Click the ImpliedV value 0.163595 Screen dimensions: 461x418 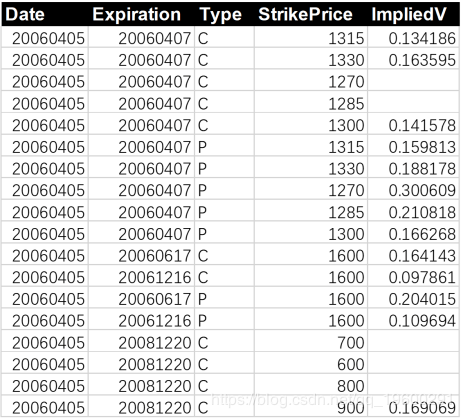point(422,60)
